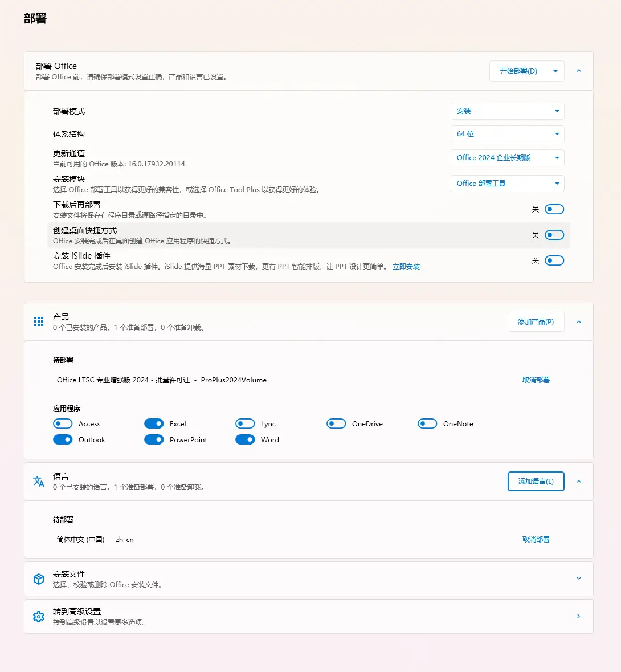Disable the Word application toggle
This screenshot has width=621, height=672.
(x=245, y=439)
